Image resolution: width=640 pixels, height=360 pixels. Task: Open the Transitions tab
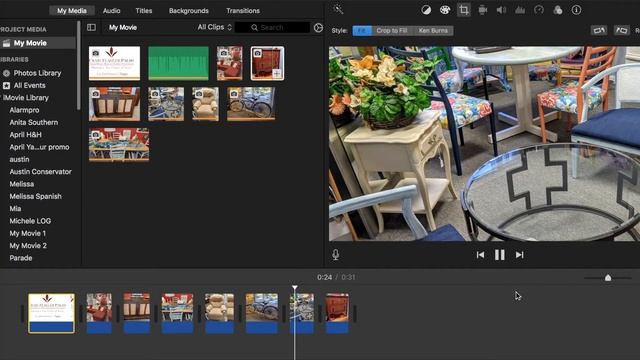(x=243, y=11)
